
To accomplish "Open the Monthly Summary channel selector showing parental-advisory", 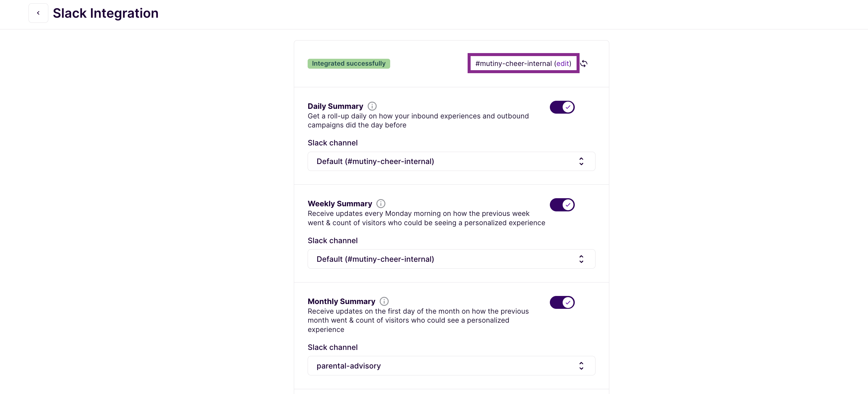I will (x=451, y=366).
